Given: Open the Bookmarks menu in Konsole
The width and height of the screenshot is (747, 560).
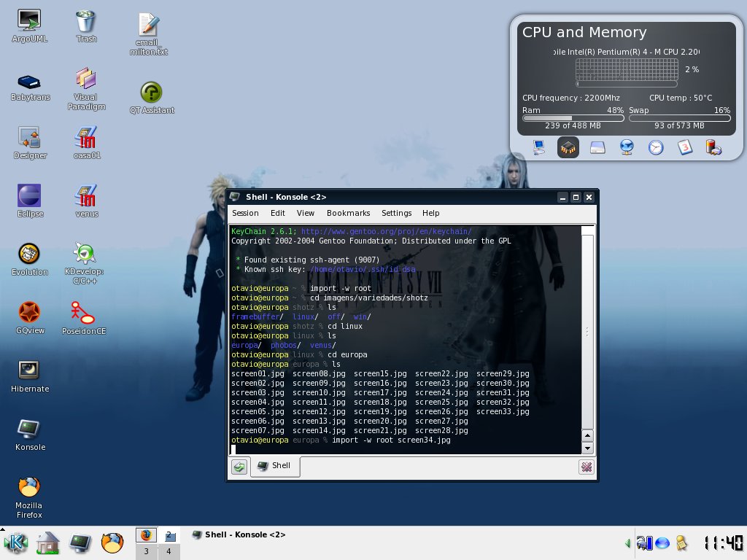Looking at the screenshot, I should 348,214.
